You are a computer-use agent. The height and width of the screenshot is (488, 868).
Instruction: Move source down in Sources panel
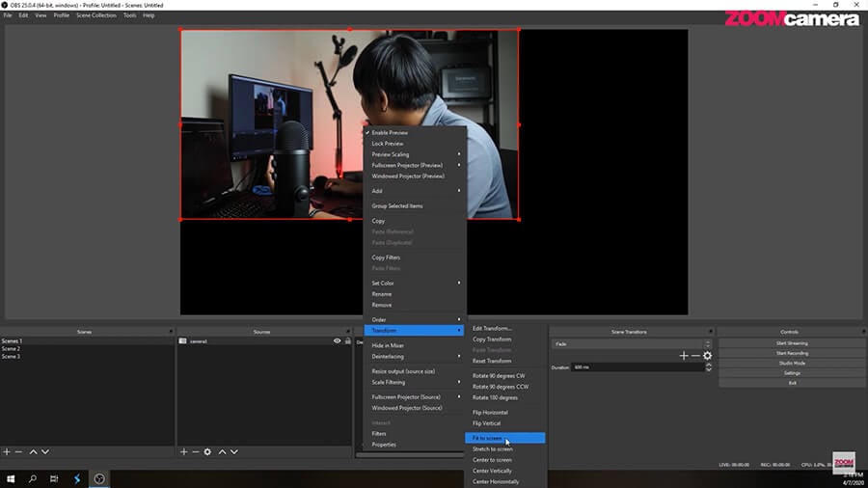[x=234, y=452]
